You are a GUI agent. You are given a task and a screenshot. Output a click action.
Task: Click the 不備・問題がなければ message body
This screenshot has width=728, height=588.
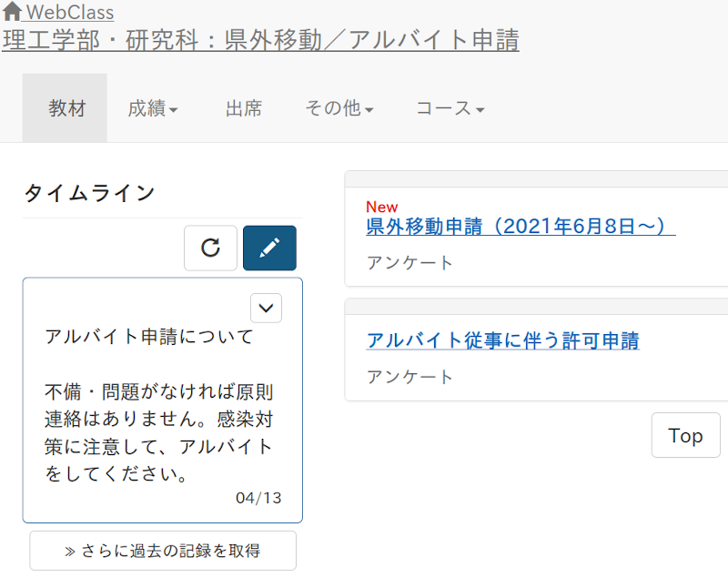coord(159,433)
